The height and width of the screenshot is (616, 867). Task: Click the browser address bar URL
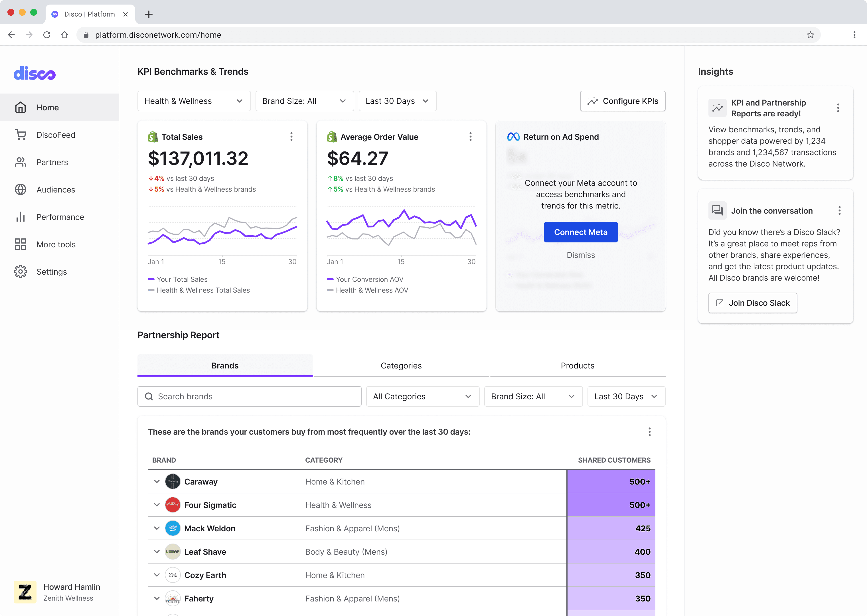(158, 35)
